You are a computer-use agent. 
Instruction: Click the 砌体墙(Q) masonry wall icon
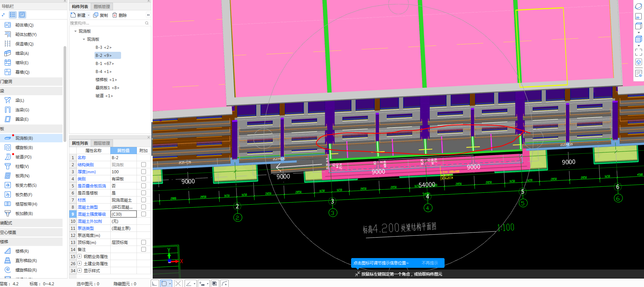click(x=8, y=25)
